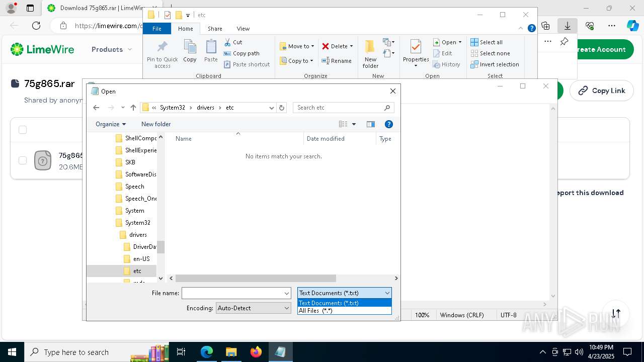Select All Files (*.*) option
The height and width of the screenshot is (362, 644).
point(345,311)
